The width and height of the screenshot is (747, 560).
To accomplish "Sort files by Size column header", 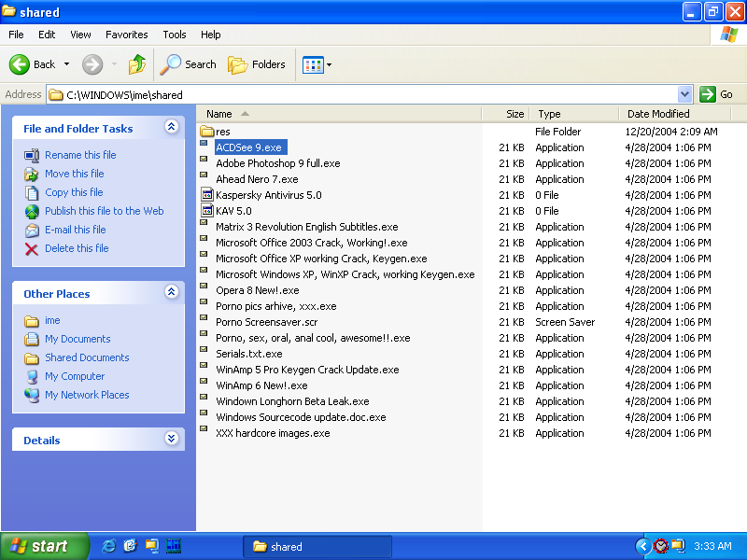I will (506, 114).
